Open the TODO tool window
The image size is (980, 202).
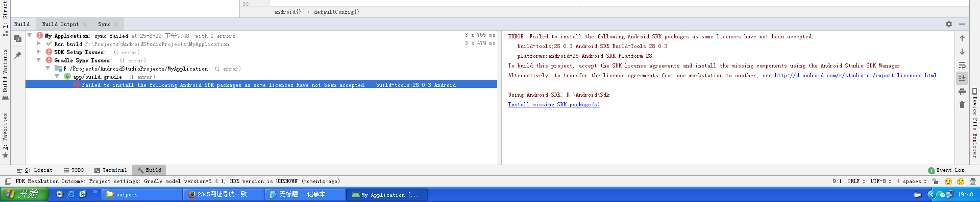point(73,170)
